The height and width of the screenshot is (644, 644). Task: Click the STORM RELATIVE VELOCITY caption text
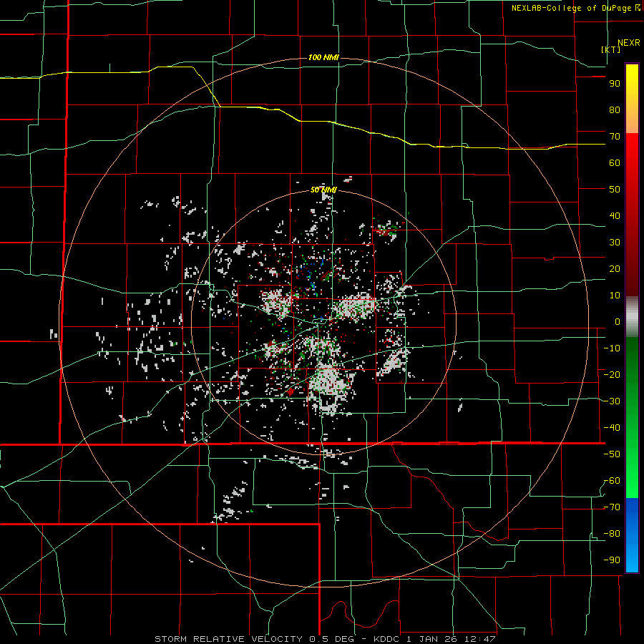tap(228, 639)
